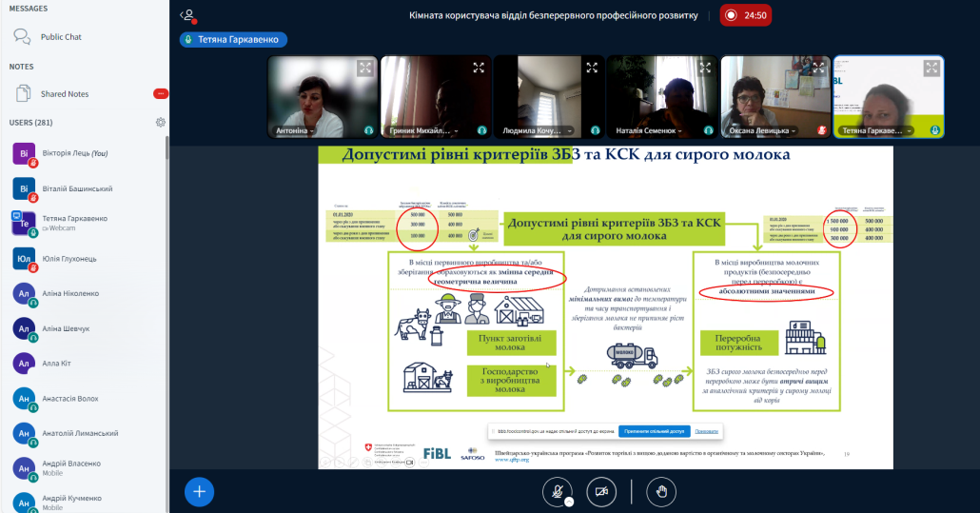Make Антоніна's webcam fullscreen
The image size is (980, 513).
[x=364, y=68]
